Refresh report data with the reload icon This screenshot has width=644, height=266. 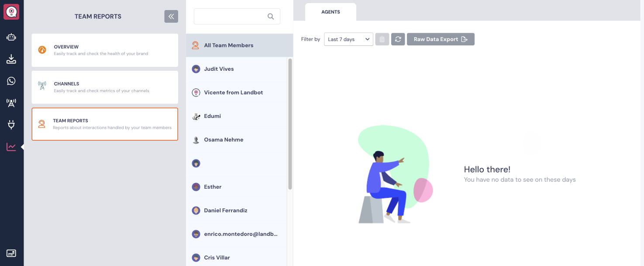point(398,39)
